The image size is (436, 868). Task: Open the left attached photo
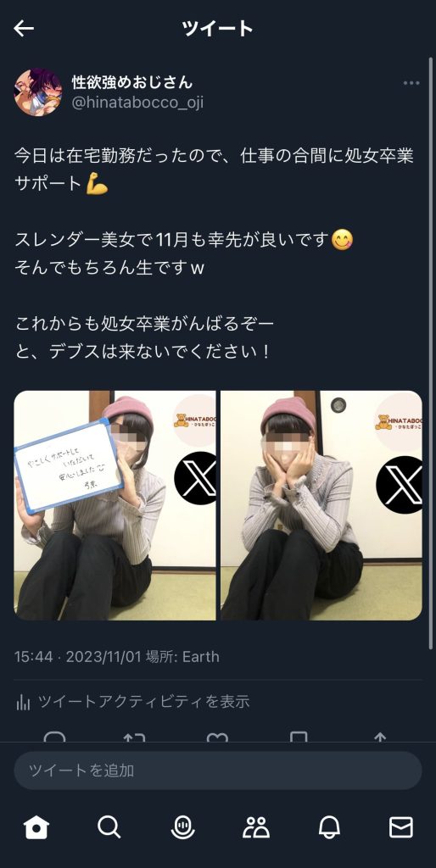(x=115, y=505)
